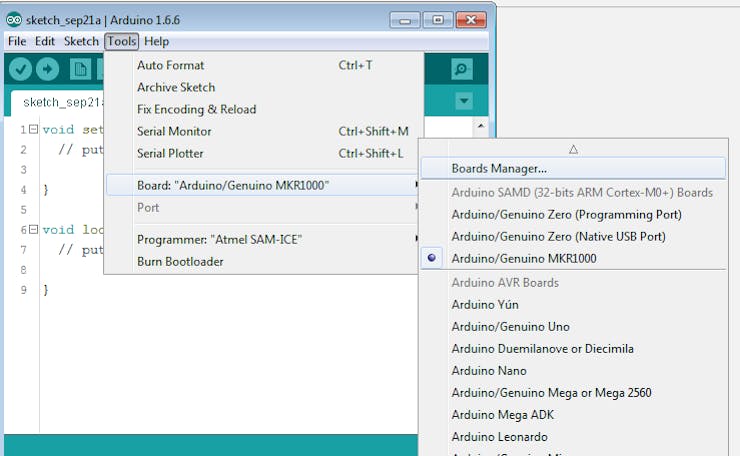Click the Upload arrow toolbar icon
Image resolution: width=740 pixels, height=456 pixels.
(x=48, y=69)
